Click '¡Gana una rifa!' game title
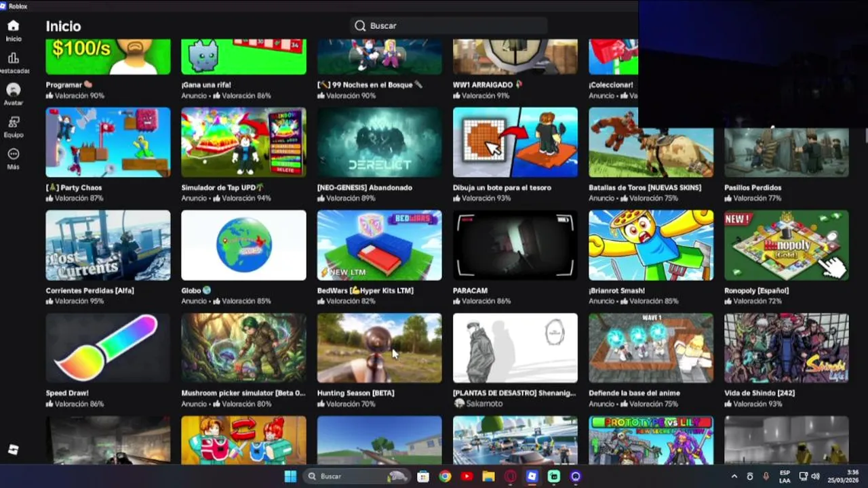Image resolution: width=868 pixels, height=488 pixels. coord(206,85)
